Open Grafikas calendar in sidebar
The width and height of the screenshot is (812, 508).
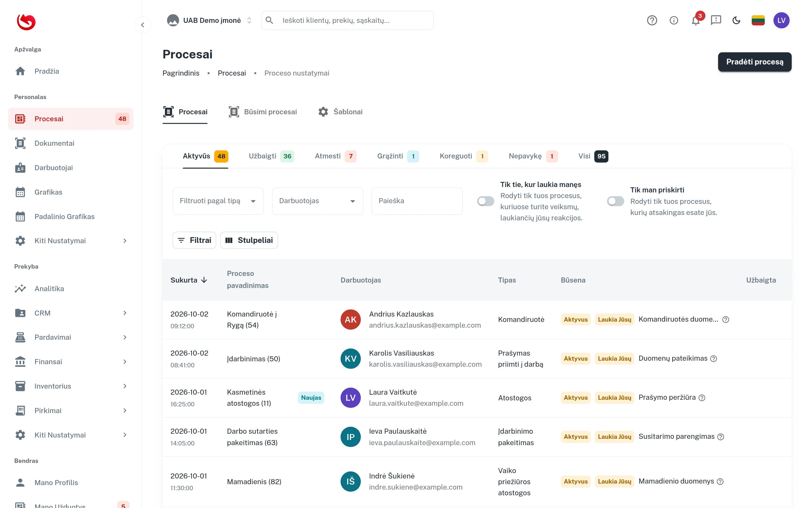point(71,192)
